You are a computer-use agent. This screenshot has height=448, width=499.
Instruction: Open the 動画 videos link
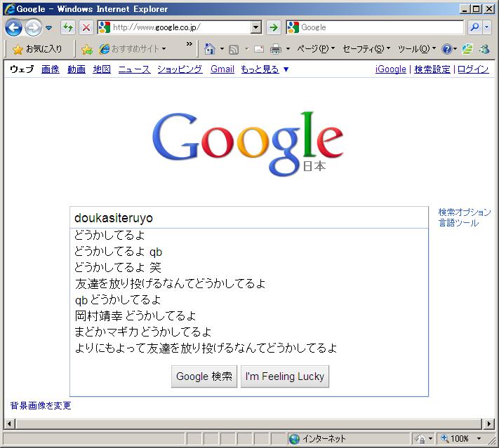(x=76, y=69)
